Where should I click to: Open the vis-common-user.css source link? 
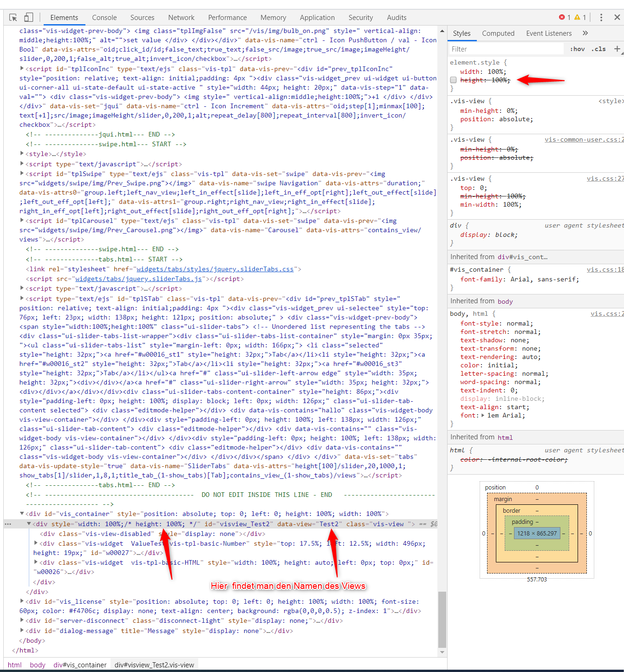tap(584, 139)
